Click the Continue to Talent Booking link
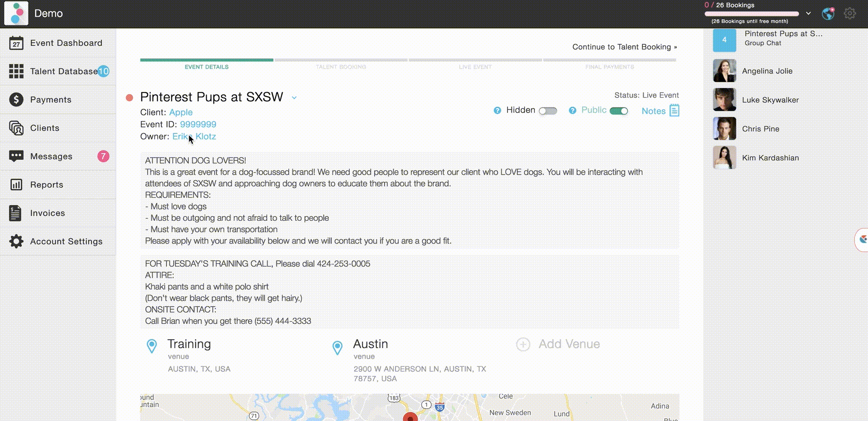 coord(624,47)
